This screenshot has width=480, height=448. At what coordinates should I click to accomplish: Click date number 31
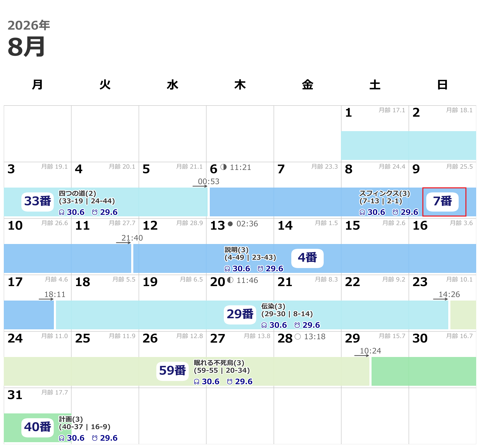click(x=15, y=395)
